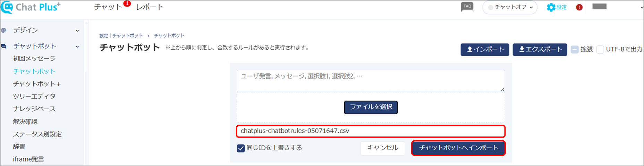Toggle the 拡張 checkbox

click(x=575, y=49)
